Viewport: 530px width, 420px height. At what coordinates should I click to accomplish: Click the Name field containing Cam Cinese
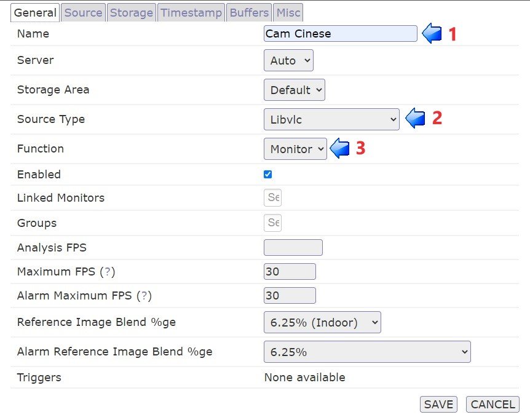click(x=340, y=34)
